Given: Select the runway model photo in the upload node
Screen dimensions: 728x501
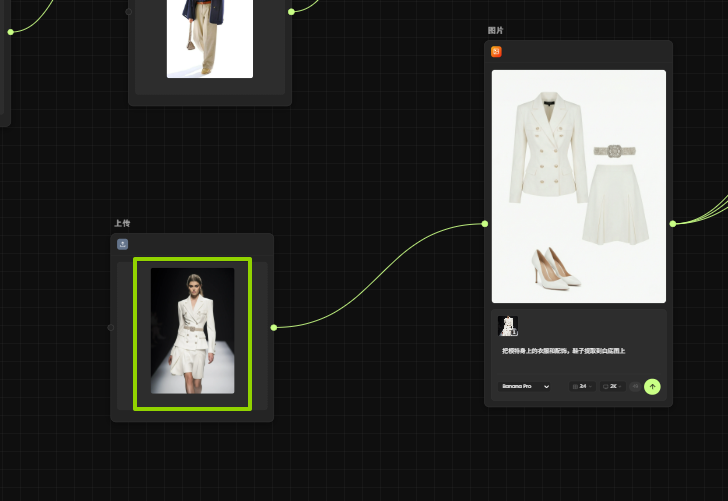Looking at the screenshot, I should coord(192,331).
